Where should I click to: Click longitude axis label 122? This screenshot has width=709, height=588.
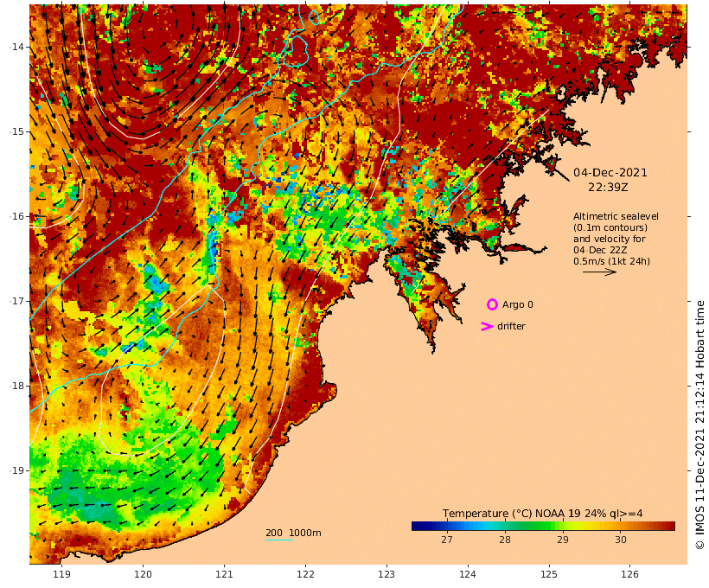click(305, 574)
